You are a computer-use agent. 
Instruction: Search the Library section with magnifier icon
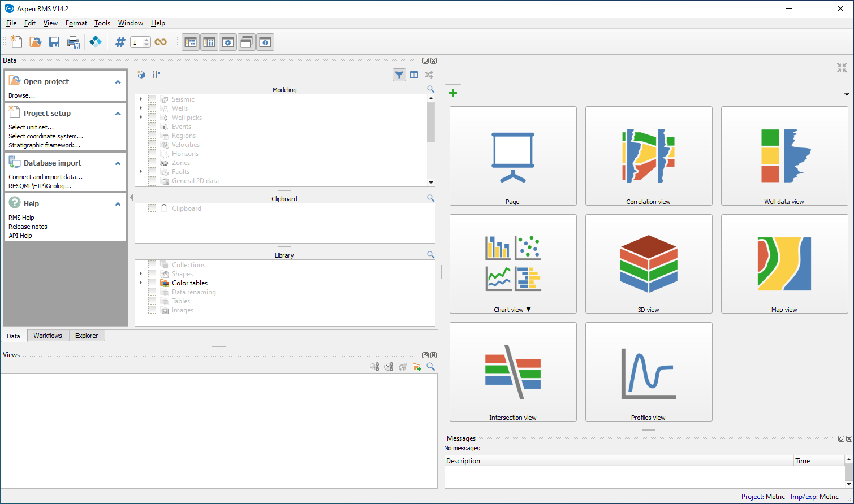(431, 255)
